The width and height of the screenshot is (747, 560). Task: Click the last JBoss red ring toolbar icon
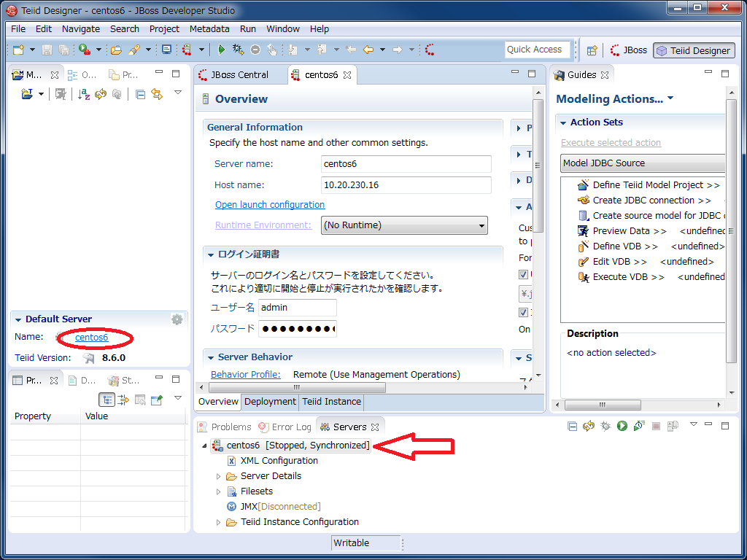click(x=430, y=50)
